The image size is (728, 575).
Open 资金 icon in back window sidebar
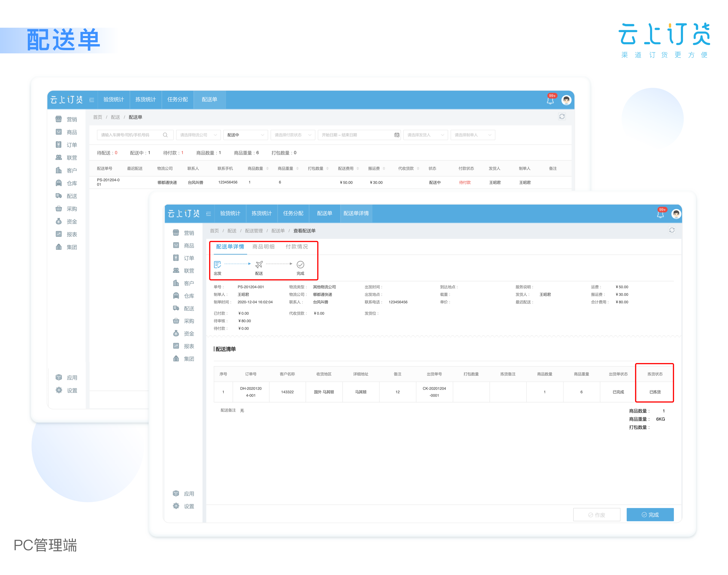pos(59,221)
